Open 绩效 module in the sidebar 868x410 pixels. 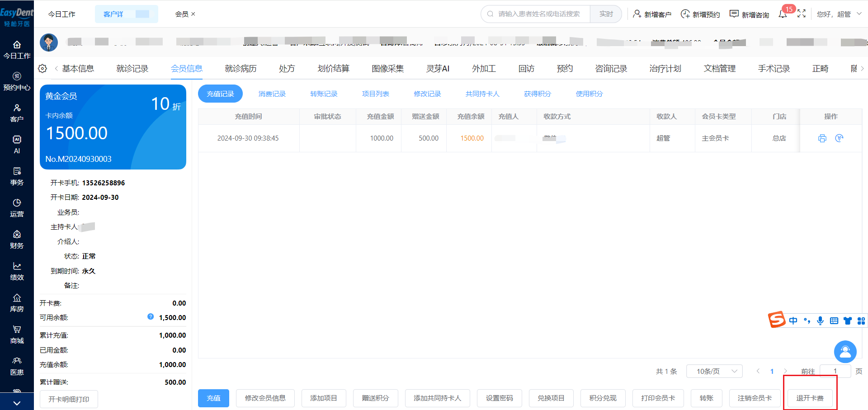point(17,271)
